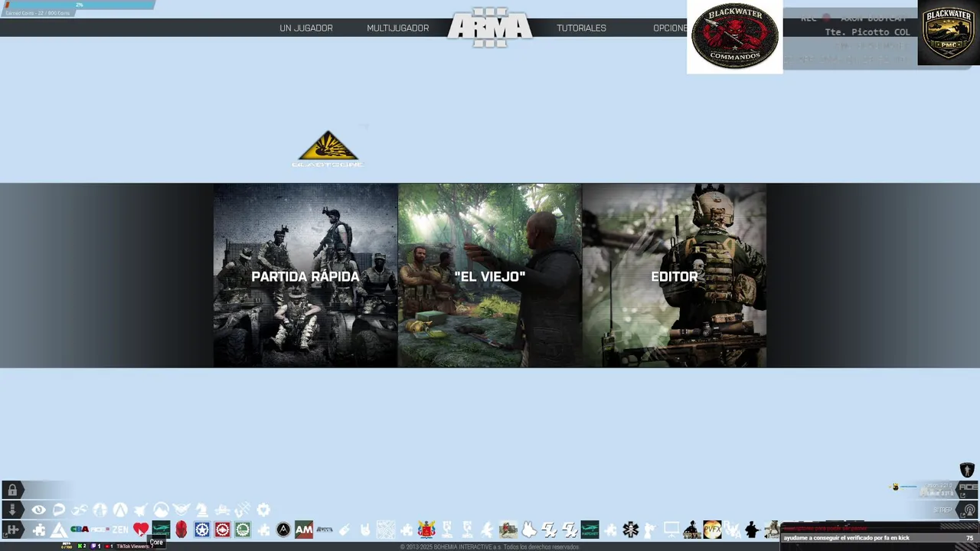Click the star of life medical mod icon

click(x=631, y=530)
